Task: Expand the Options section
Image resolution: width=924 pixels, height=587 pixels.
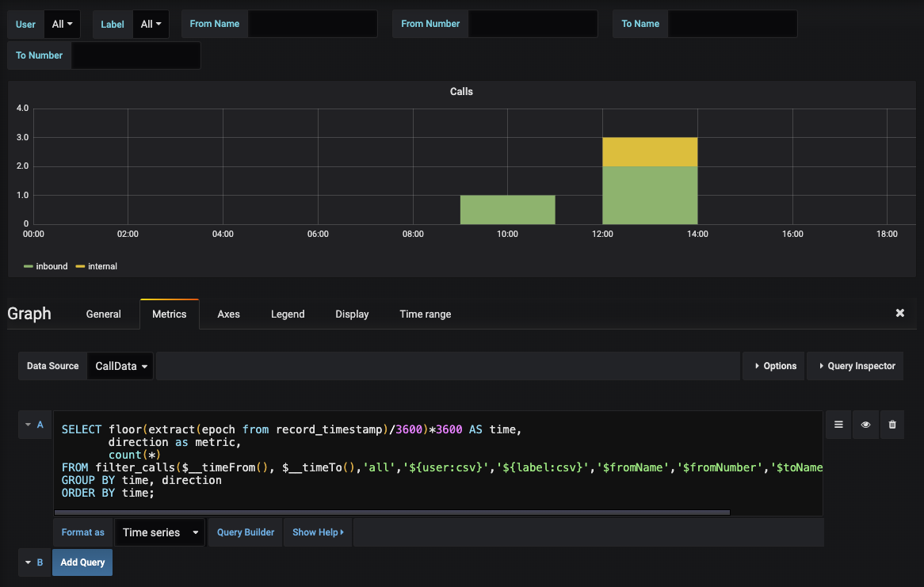Action: coord(773,366)
